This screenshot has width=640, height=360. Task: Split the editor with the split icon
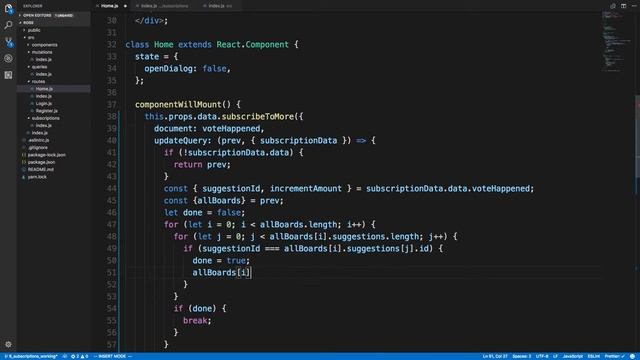pos(623,6)
